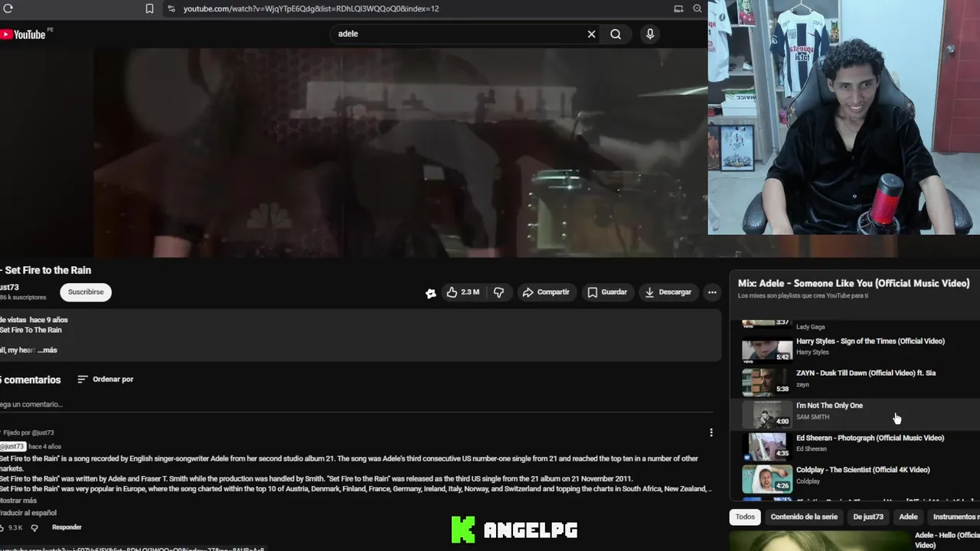Open more actions three-dot menu under video
980x551 pixels.
[x=712, y=292]
